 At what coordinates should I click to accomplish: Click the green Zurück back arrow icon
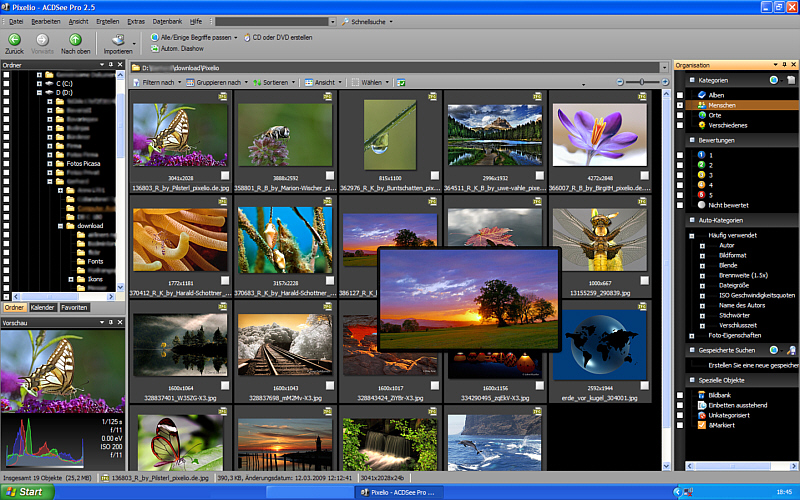(14, 38)
